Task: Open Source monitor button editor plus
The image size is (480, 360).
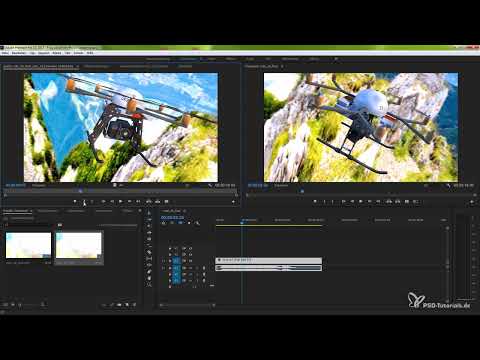Action: [233, 202]
